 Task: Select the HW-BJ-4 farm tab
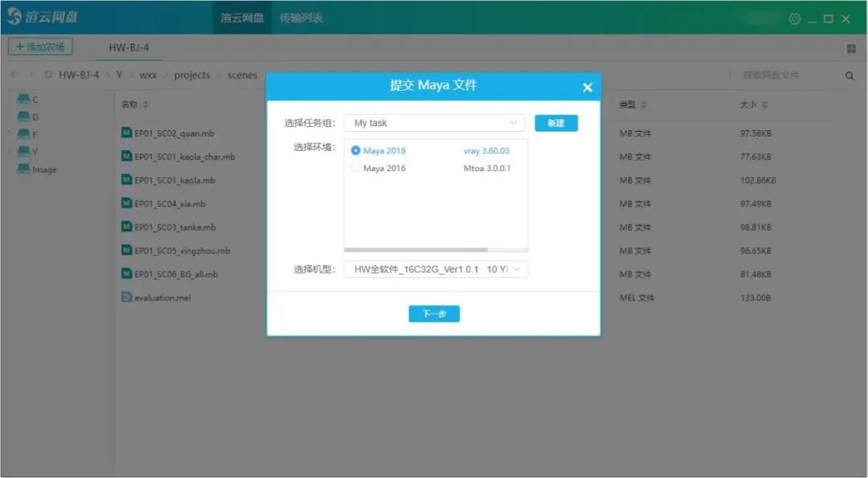click(x=129, y=48)
